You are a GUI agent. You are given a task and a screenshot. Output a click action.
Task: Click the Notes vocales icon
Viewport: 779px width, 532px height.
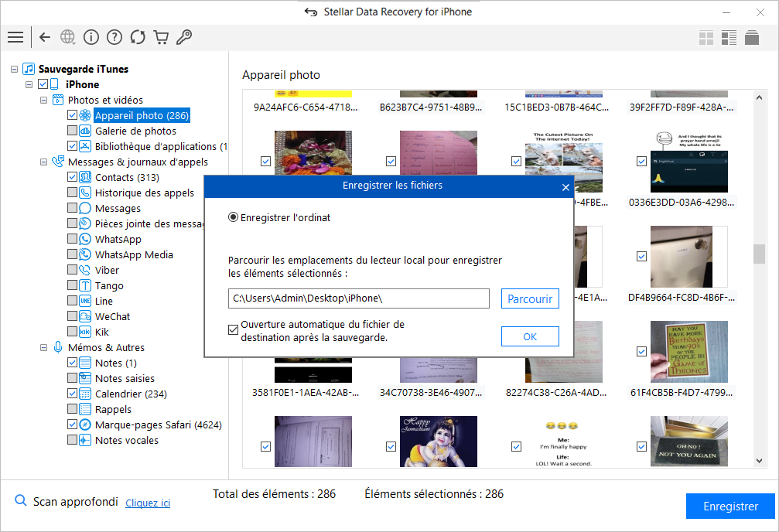click(x=85, y=440)
